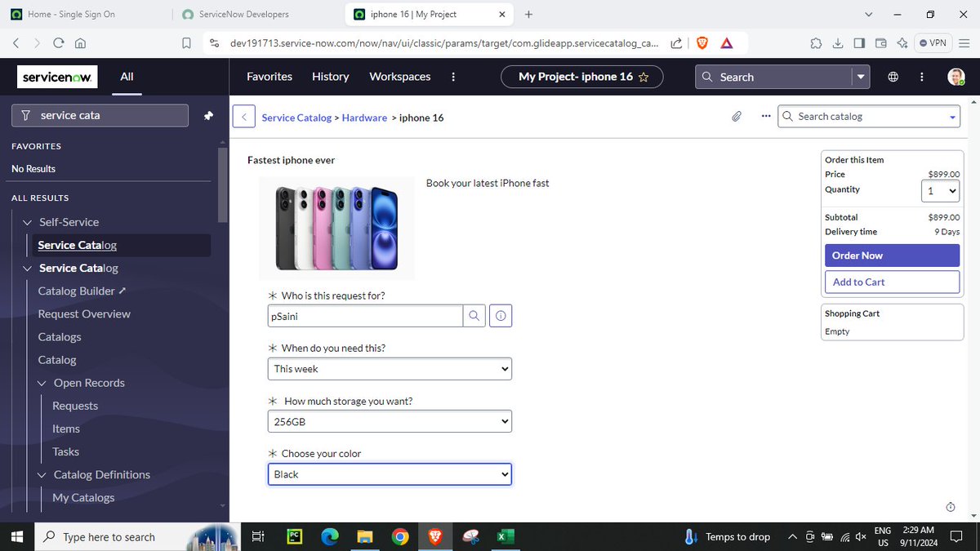Viewport: 980px width, 551px height.
Task: Click the Order Now button
Action: (892, 256)
